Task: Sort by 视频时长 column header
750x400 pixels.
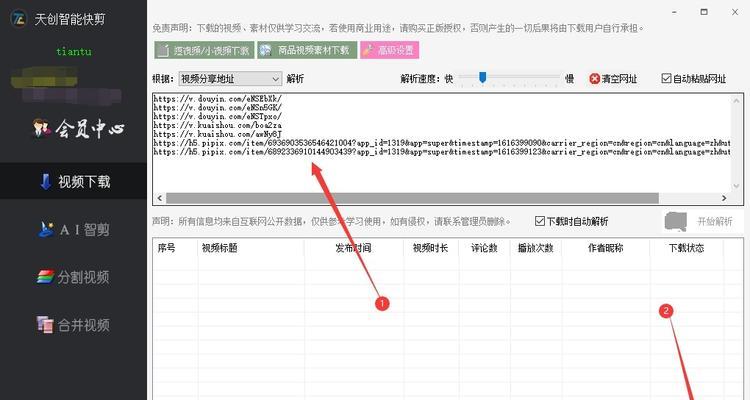Action: tap(430, 248)
